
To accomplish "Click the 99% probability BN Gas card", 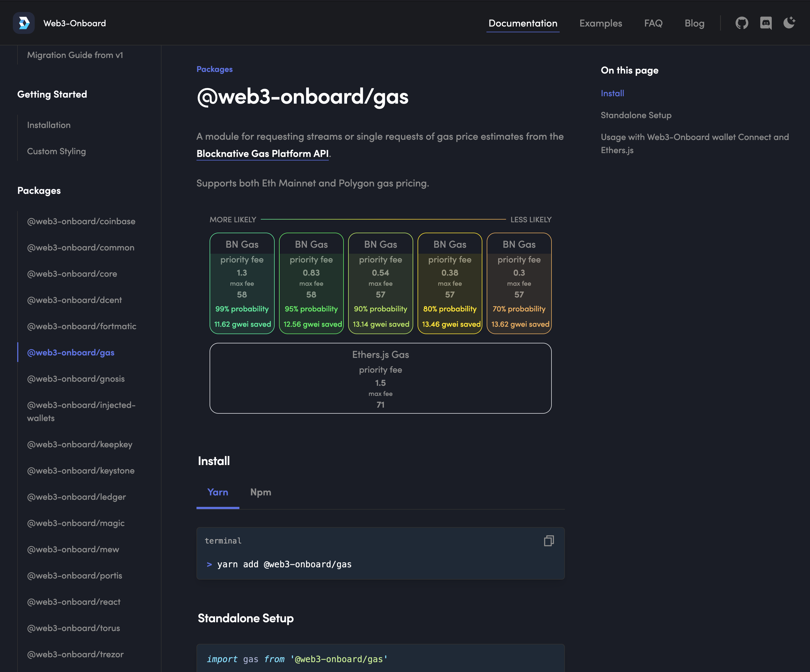I will tap(242, 283).
